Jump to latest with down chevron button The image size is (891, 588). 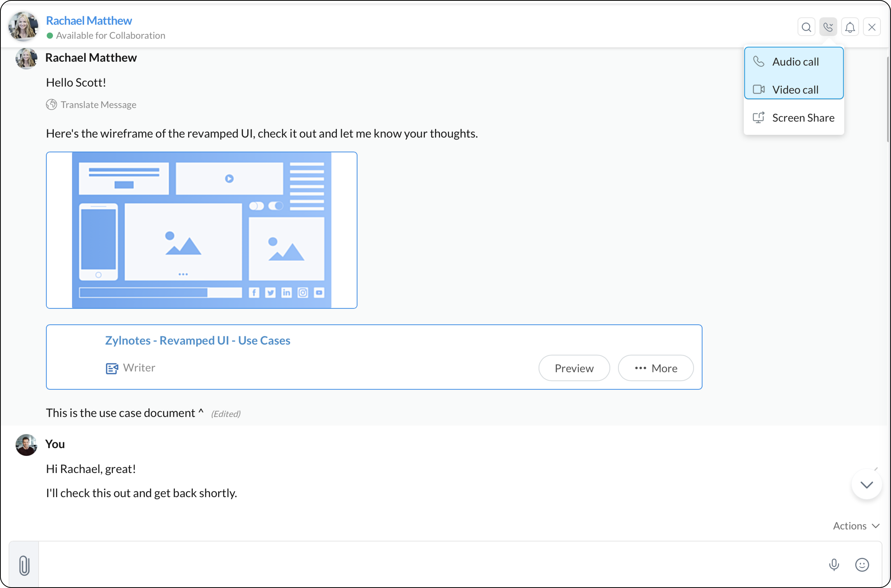(866, 484)
